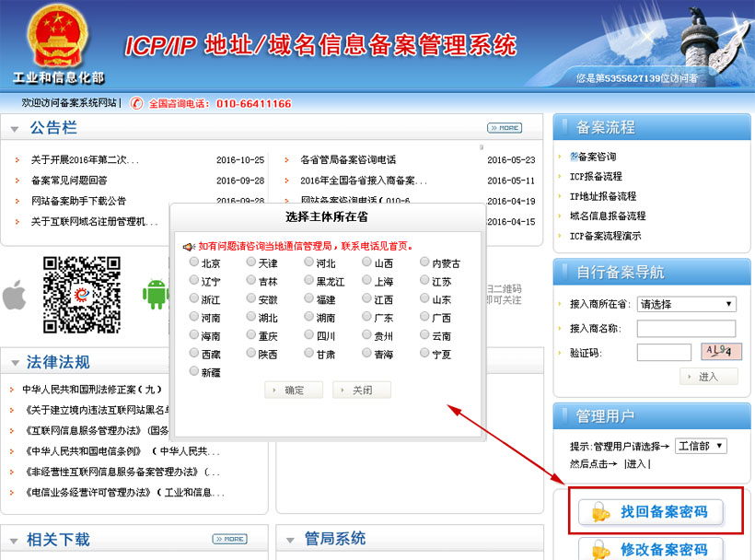This screenshot has width=755, height=560.
Task: Collapse the 法律法规 section
Action: pos(15,362)
